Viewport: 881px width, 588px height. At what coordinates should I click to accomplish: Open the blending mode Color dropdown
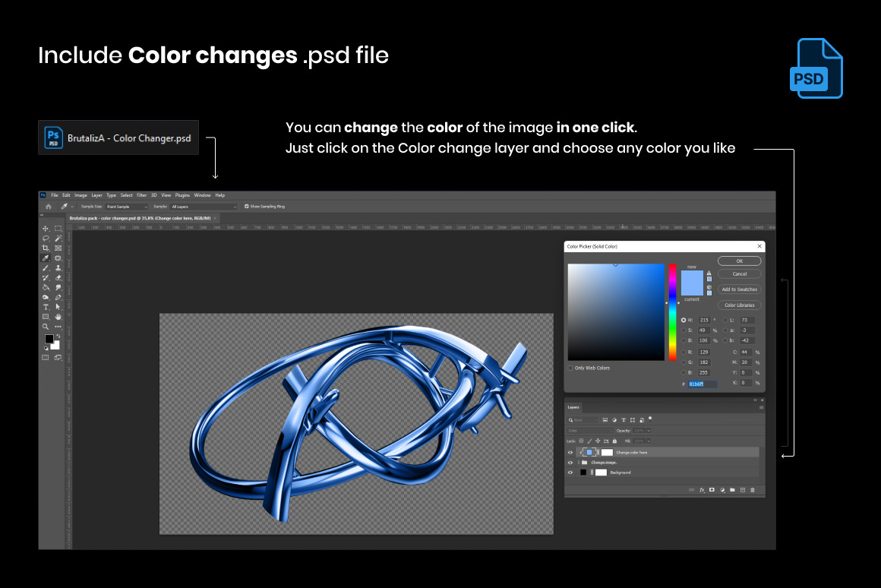pos(590,431)
